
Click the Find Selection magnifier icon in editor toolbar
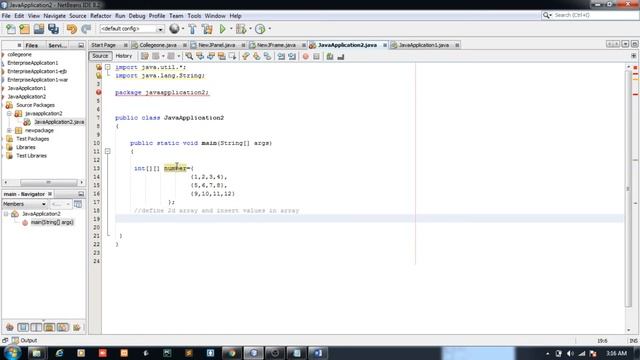(x=189, y=56)
